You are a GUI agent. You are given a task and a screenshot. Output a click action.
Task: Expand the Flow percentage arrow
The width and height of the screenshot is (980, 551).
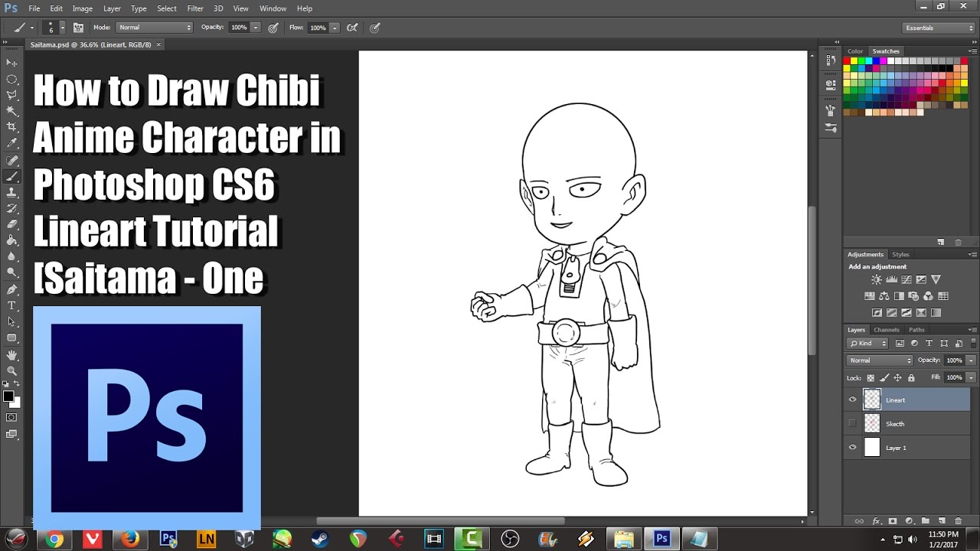pyautogui.click(x=335, y=28)
